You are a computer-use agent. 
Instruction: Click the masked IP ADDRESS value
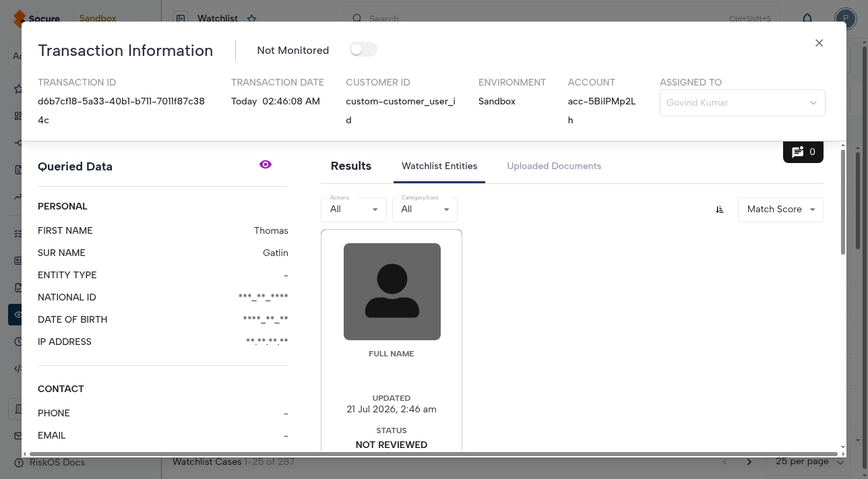267,342
